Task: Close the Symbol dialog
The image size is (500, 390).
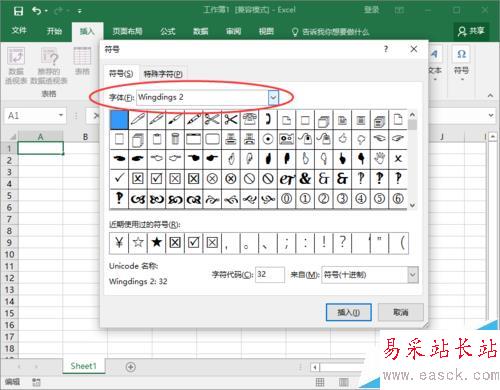Action: (414, 49)
